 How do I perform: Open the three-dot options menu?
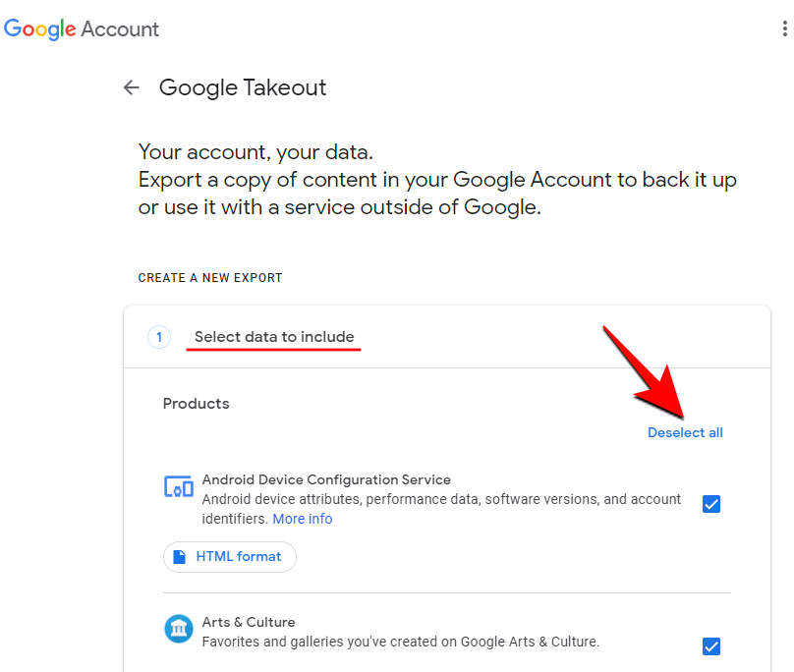click(x=783, y=28)
